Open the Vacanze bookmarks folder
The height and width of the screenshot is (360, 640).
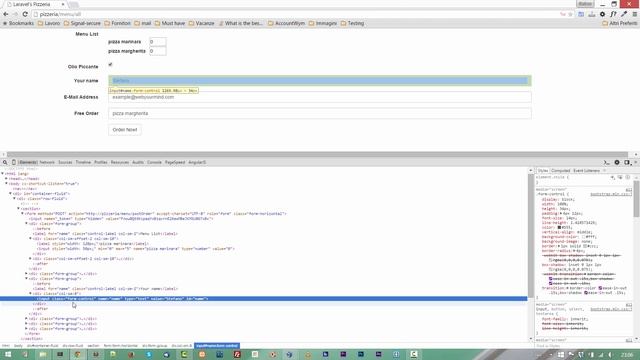202,23
